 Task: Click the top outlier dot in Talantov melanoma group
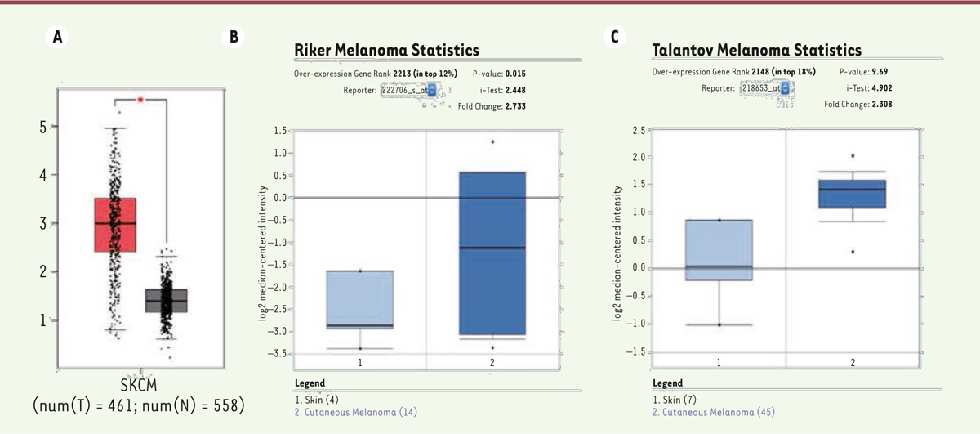tap(853, 155)
